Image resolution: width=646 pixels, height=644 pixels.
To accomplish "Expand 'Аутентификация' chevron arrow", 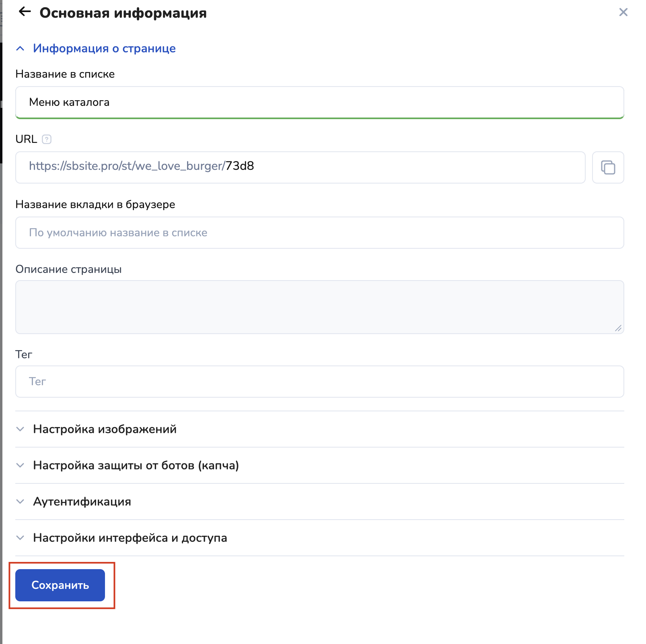I will 20,502.
